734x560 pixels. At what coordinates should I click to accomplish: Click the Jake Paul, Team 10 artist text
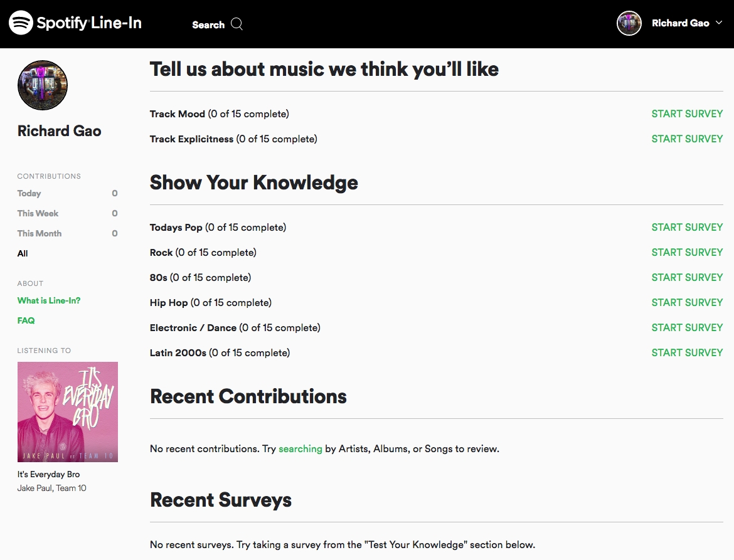click(51, 488)
